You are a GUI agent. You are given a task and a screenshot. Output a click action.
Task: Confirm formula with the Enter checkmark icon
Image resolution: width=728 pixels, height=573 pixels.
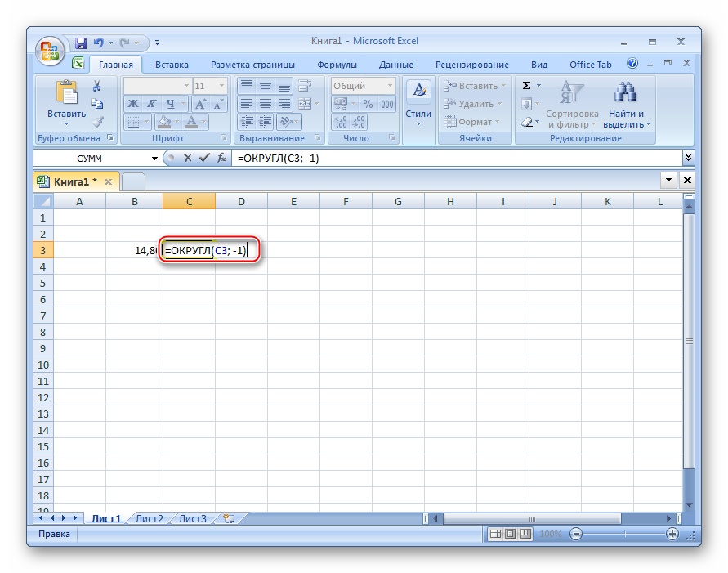[x=204, y=158]
